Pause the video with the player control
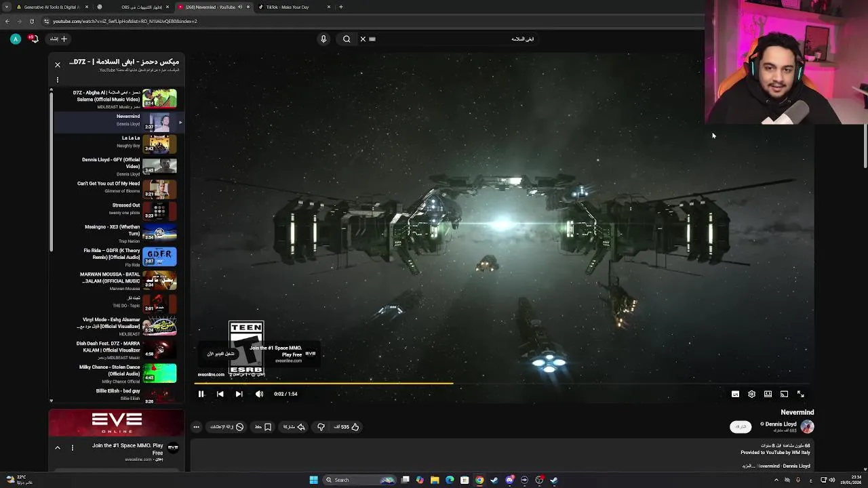This screenshot has width=868, height=488. pyautogui.click(x=201, y=394)
